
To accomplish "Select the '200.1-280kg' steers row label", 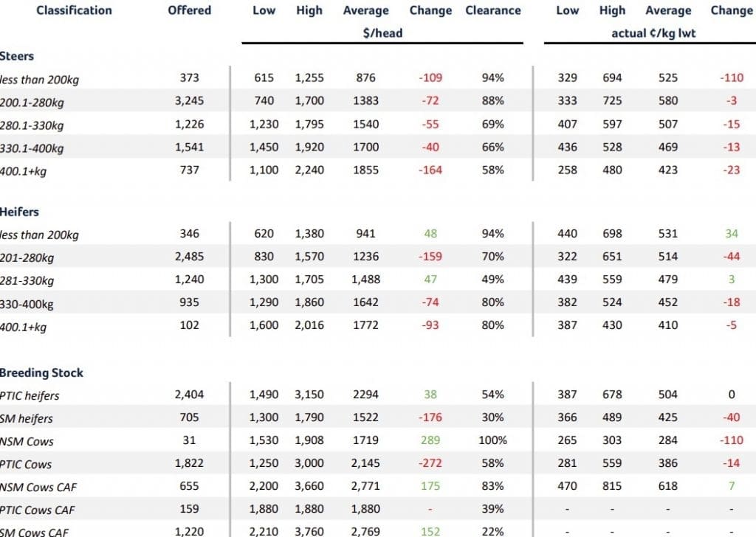I will (32, 103).
